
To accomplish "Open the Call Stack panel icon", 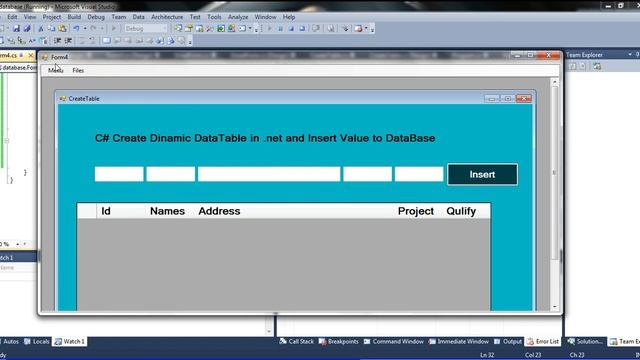I will (x=283, y=341).
